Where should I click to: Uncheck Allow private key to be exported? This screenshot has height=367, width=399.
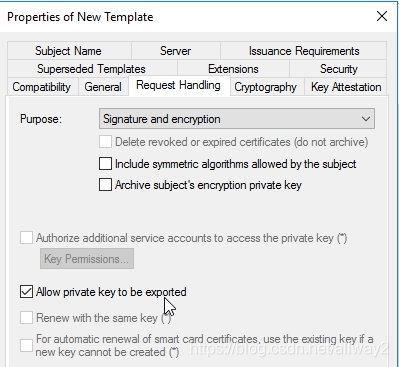(x=26, y=292)
